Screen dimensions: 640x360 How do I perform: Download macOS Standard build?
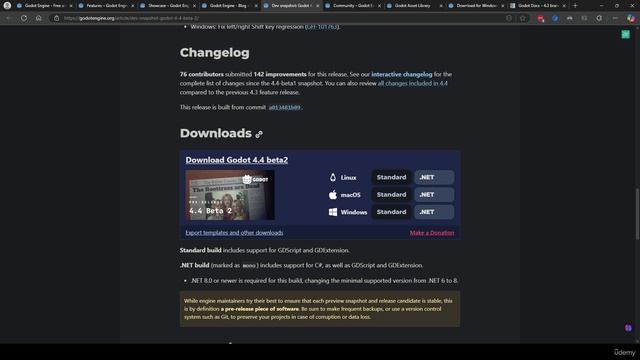click(x=391, y=195)
